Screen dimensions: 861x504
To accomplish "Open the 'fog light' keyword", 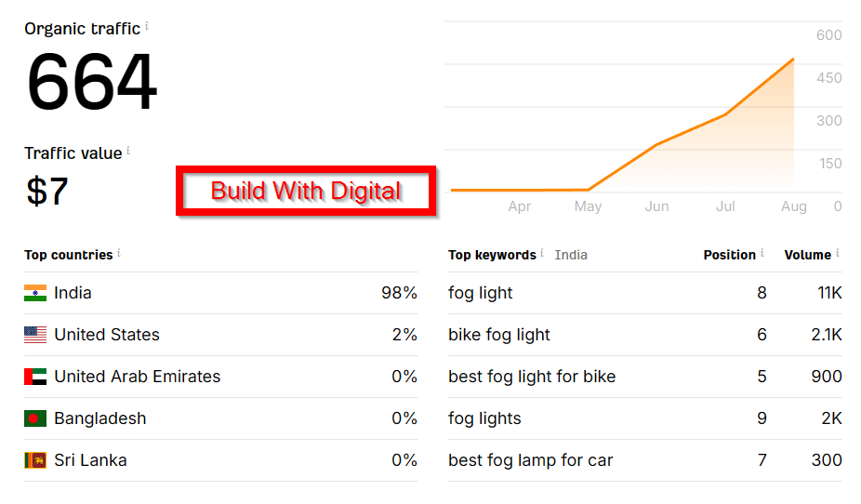I will point(481,293).
